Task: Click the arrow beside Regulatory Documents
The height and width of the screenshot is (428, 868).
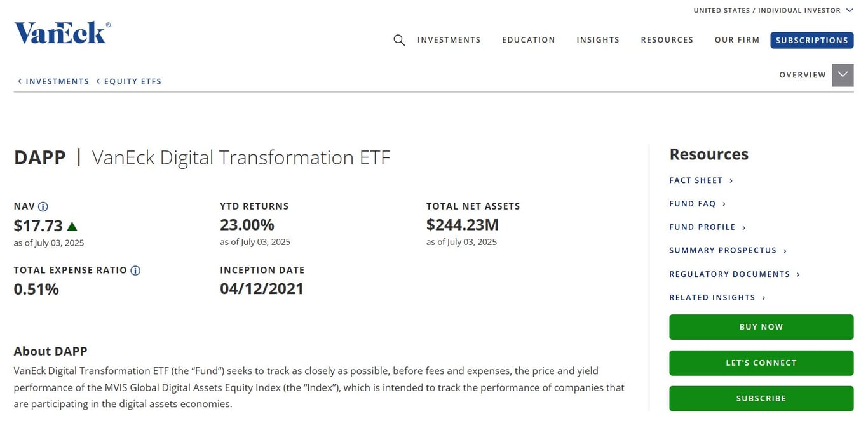Action: [799, 274]
